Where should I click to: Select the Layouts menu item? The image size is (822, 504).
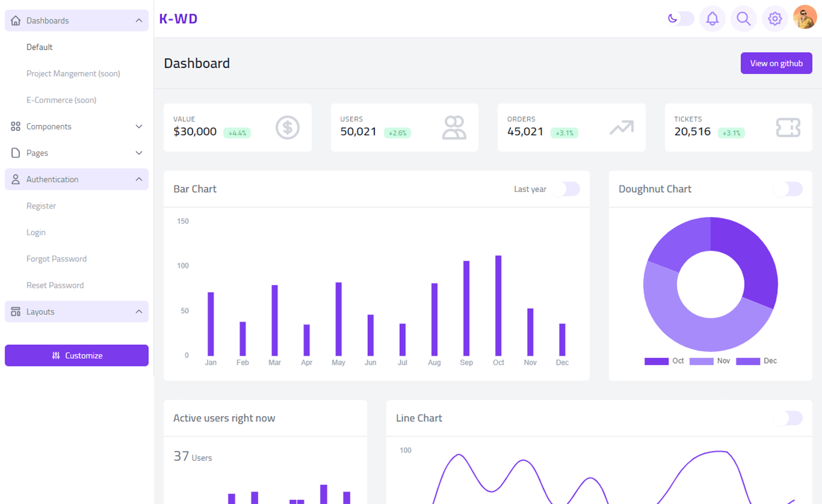76,311
